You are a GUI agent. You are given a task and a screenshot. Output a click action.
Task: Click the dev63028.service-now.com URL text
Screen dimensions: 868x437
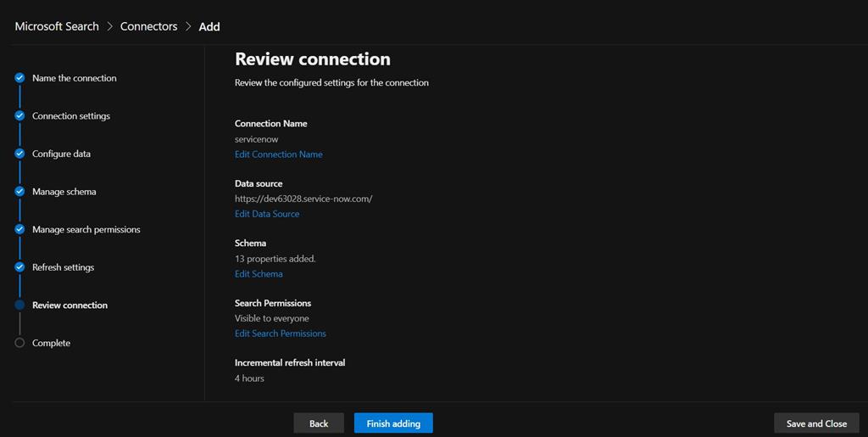(303, 199)
